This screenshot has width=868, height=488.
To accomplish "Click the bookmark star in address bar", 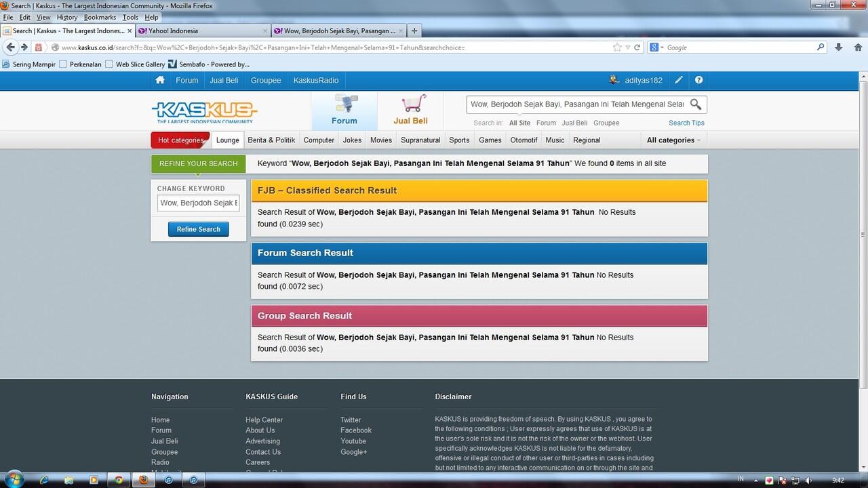I will tap(617, 47).
